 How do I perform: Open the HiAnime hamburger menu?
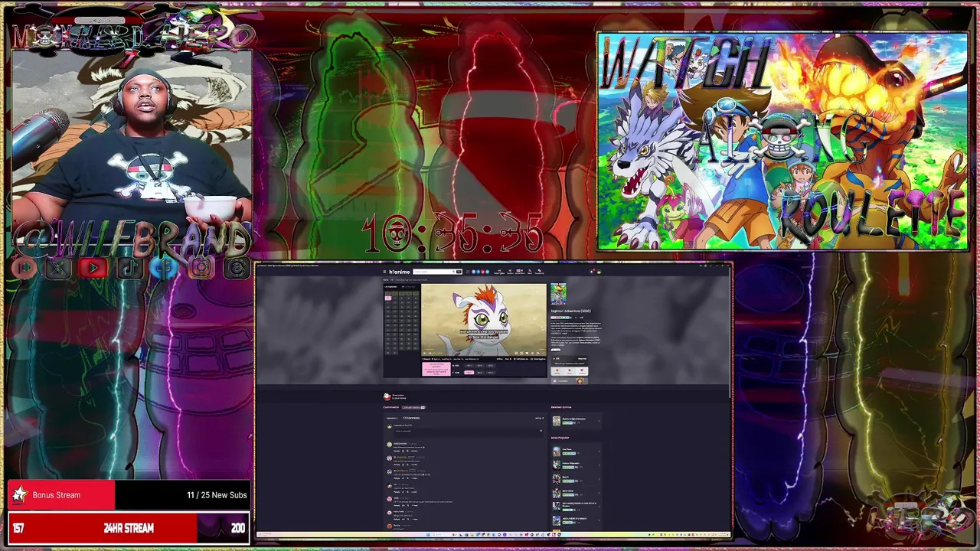click(384, 272)
